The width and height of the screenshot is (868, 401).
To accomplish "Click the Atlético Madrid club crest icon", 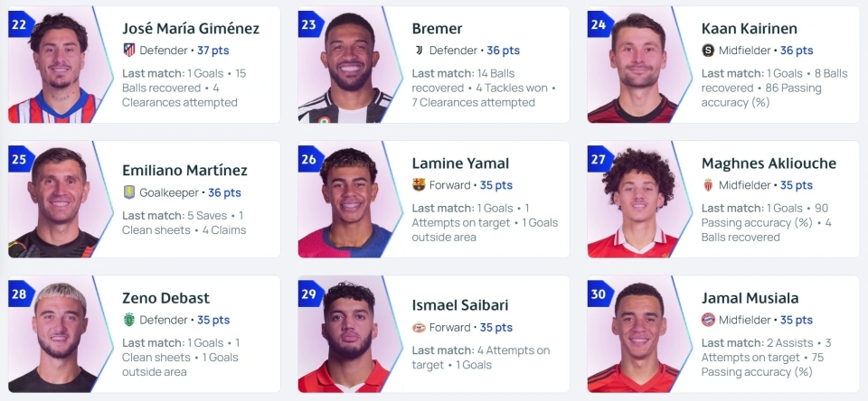I will tap(129, 51).
